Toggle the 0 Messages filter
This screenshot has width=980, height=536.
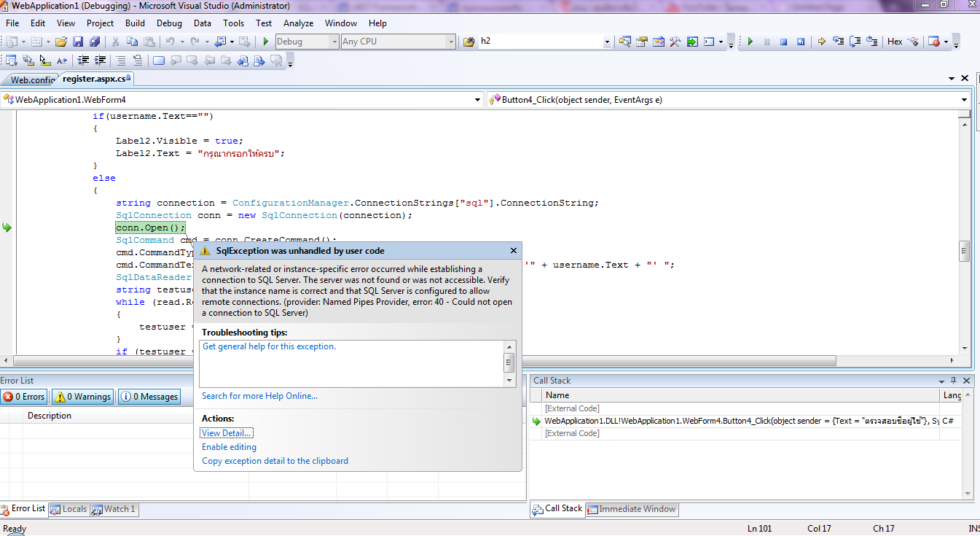click(x=149, y=397)
